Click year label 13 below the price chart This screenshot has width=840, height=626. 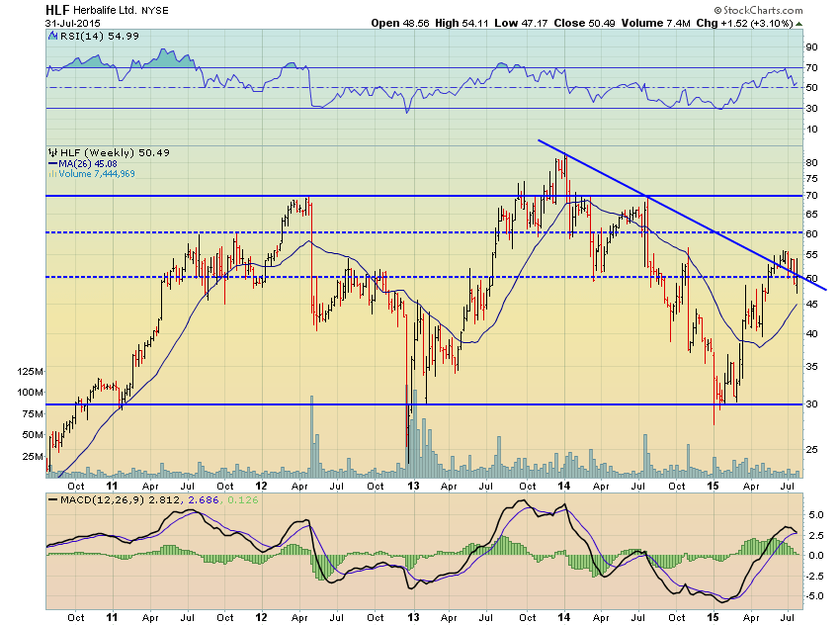pyautogui.click(x=413, y=486)
